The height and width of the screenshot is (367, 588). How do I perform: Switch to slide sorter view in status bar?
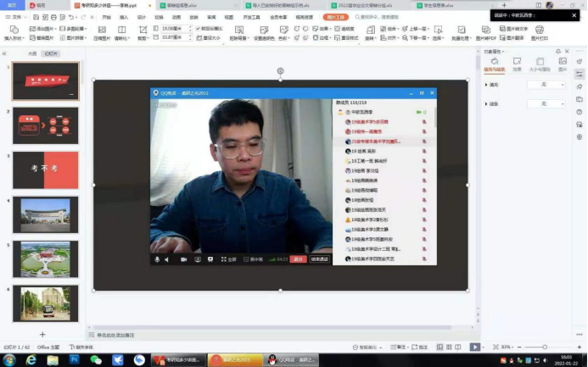coord(449,348)
